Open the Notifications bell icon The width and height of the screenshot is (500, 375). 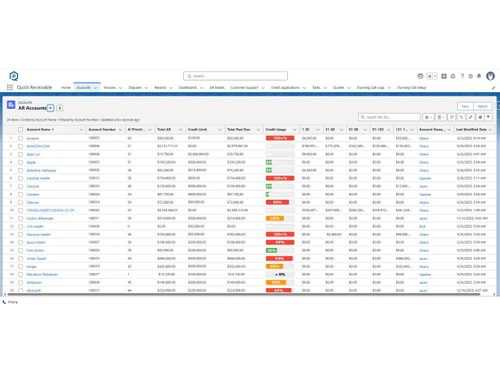(479, 76)
